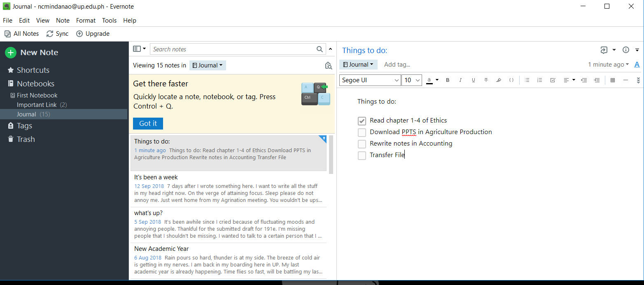Image resolution: width=644 pixels, height=285 pixels.
Task: Open the Segoe UI font dropdown
Action: pos(370,80)
